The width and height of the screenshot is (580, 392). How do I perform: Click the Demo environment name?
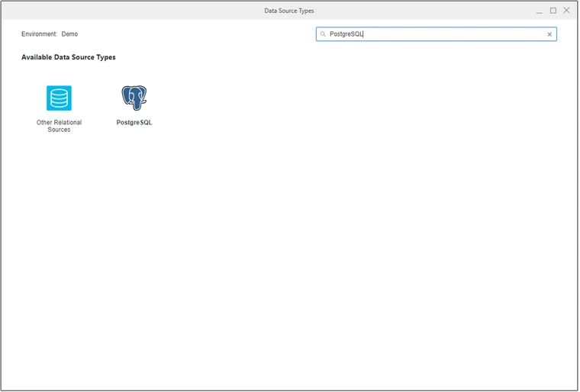point(69,34)
